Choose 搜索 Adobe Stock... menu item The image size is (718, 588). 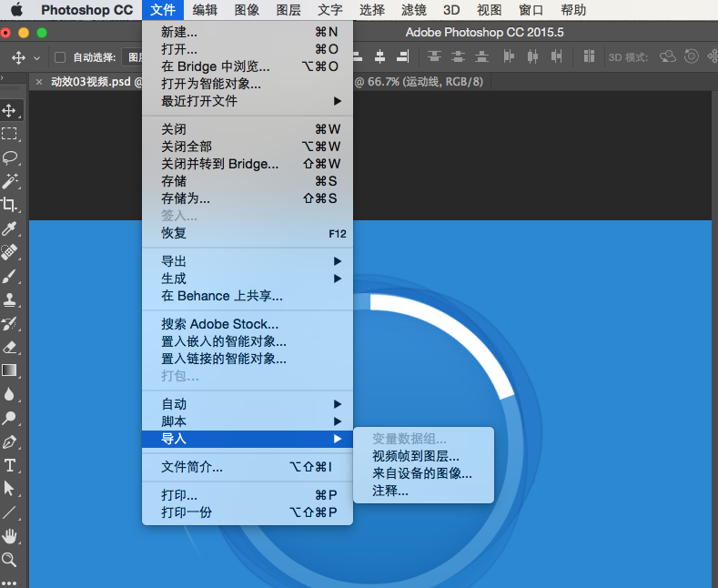click(248, 324)
